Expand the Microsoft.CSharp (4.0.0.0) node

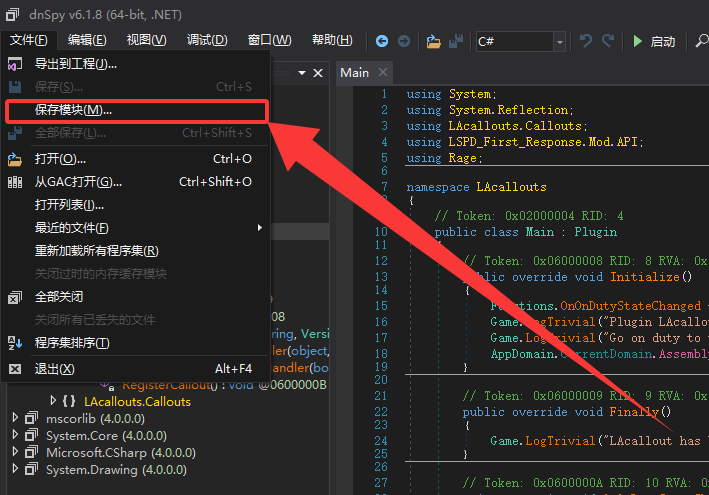tap(15, 452)
